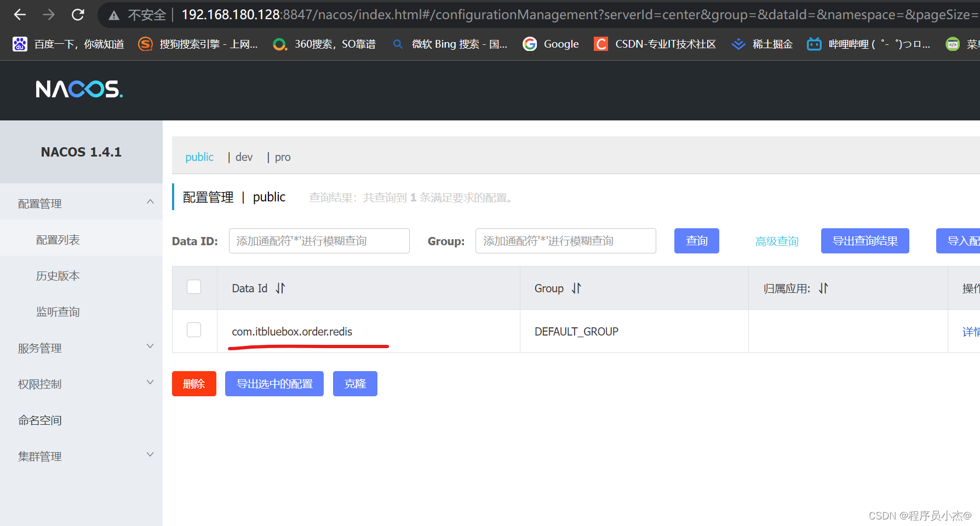Sort by 归属应用 column

[x=823, y=288]
